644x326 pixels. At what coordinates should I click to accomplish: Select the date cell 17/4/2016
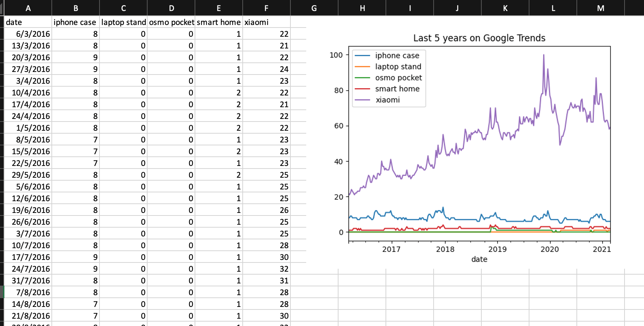(x=28, y=104)
